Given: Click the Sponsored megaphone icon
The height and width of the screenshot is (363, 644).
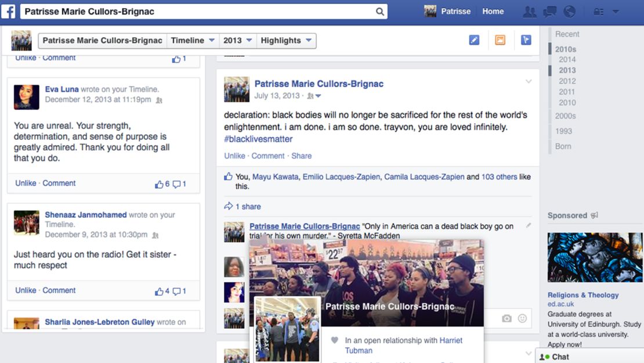Looking at the screenshot, I should click(594, 215).
